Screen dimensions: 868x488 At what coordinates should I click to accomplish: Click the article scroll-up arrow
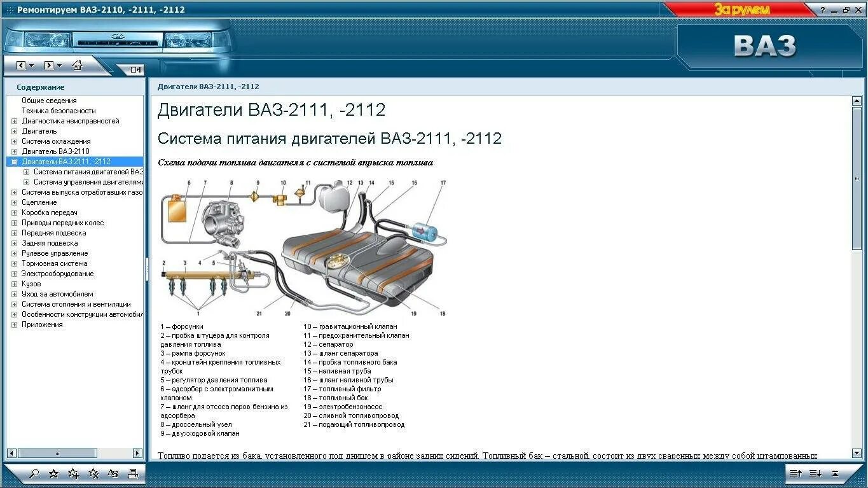(857, 101)
